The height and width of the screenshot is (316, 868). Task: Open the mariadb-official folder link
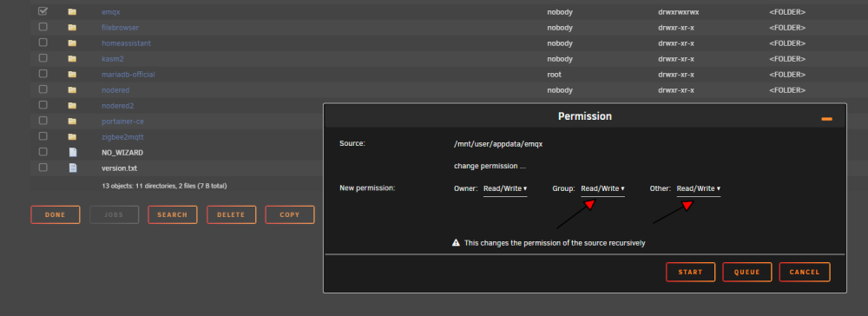coord(128,74)
